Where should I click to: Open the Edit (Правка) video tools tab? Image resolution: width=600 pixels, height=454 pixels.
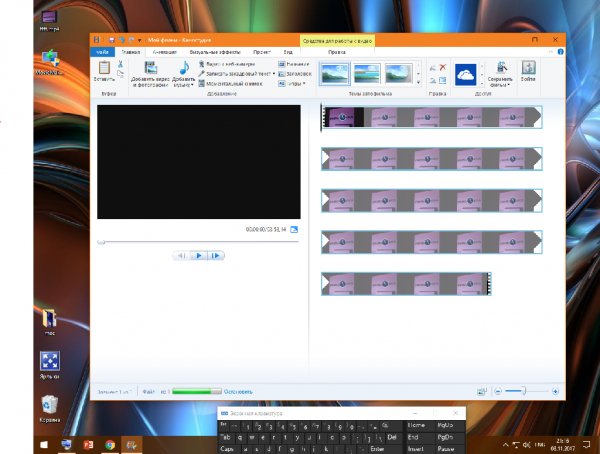[337, 52]
